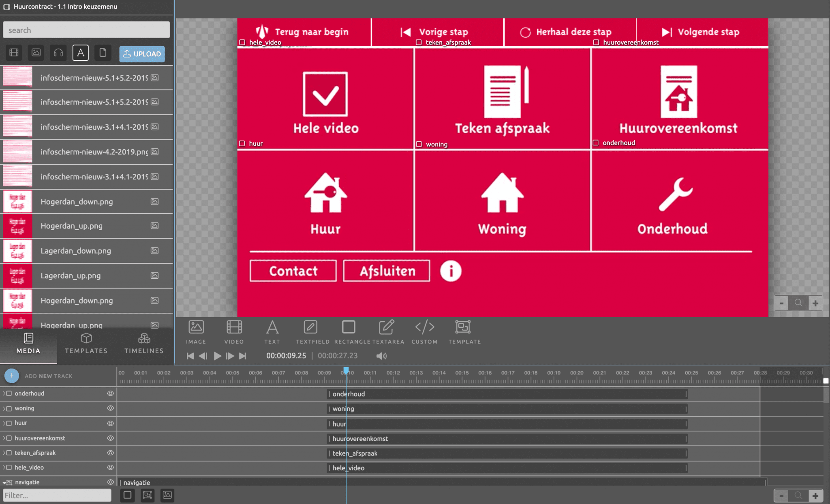Image resolution: width=830 pixels, height=504 pixels.
Task: Click the Contact button on canvas
Action: 292,271
